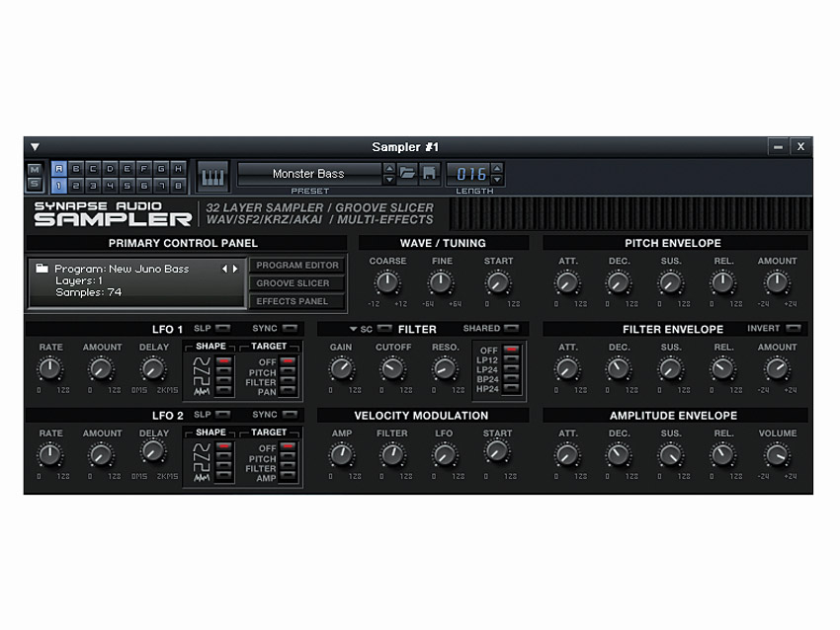Image resolution: width=840 pixels, height=630 pixels.
Task: Set LFO 2 target to AMP
Action: (289, 477)
